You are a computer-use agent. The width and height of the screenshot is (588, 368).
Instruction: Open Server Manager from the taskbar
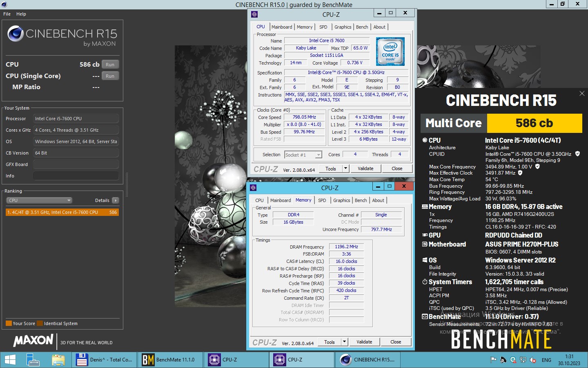tap(33, 360)
